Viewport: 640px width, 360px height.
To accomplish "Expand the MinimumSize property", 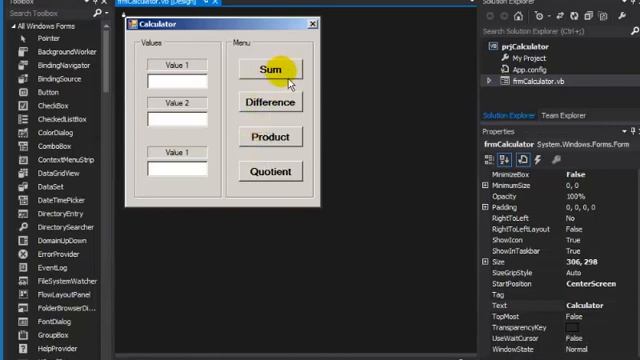I will [485, 185].
